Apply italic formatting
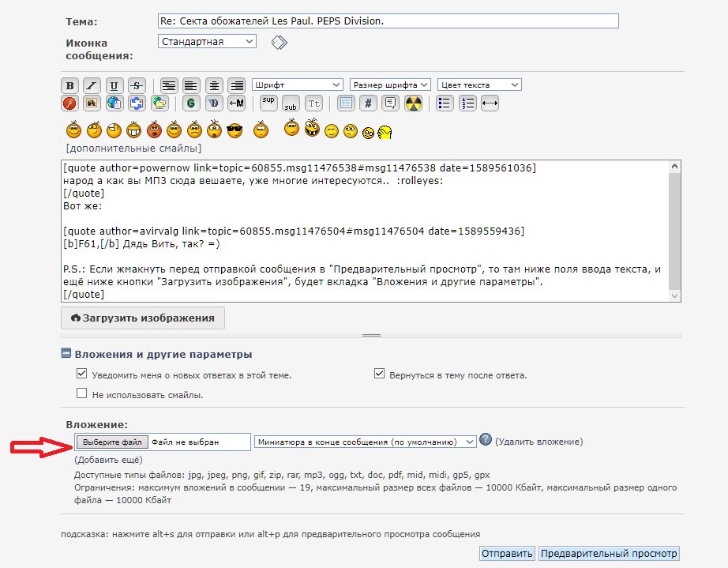Screen dimensions: 728x568 click(92, 85)
